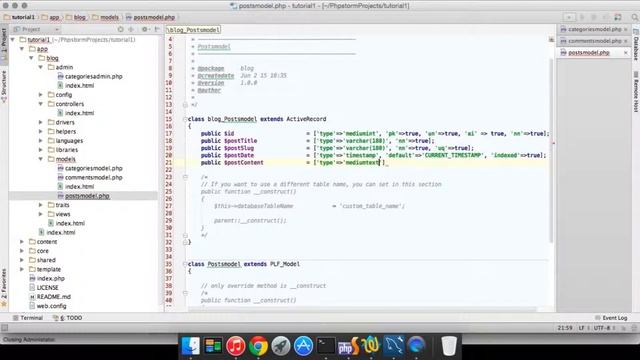Open Finder from the dock
Image resolution: width=640 pixels, height=360 pixels.
click(x=191, y=346)
